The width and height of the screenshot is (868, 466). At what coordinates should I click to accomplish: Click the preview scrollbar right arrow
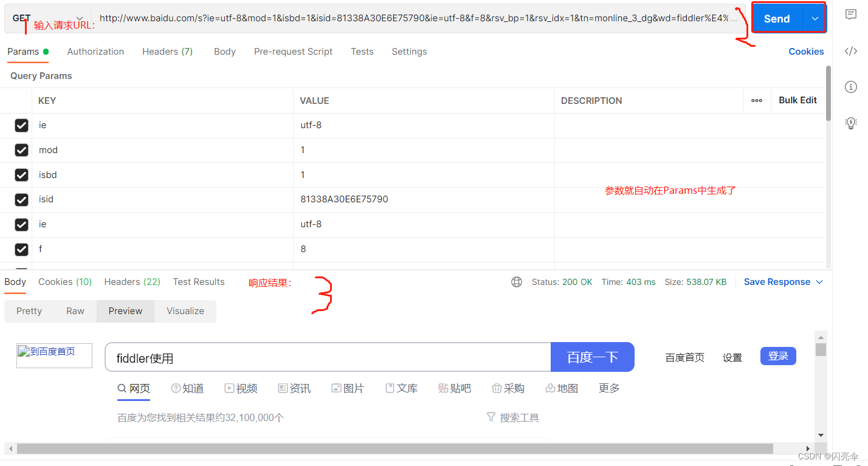click(808, 448)
